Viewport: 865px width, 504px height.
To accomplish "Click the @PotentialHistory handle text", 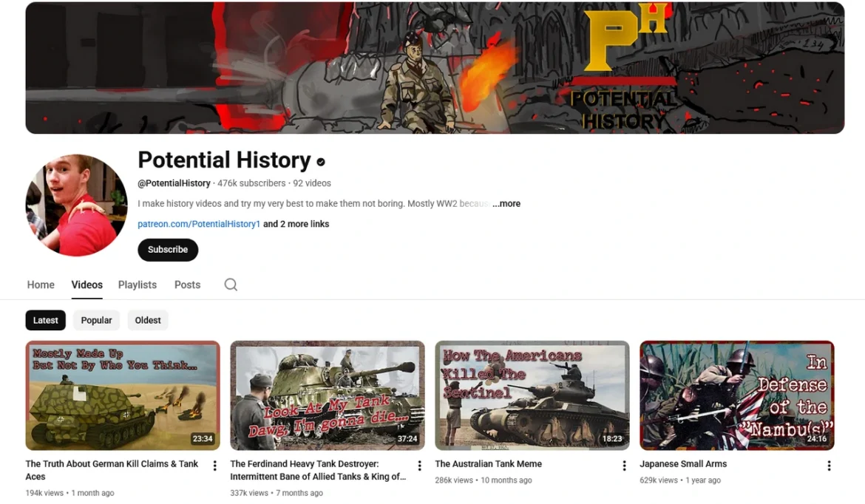I will (x=174, y=183).
